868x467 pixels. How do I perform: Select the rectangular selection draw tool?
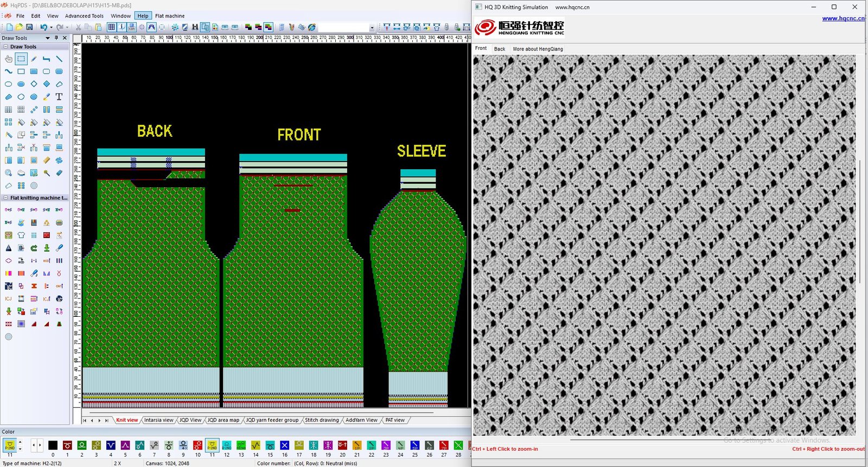(x=21, y=59)
